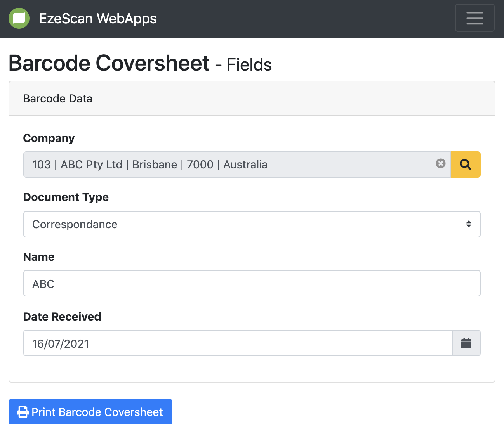The image size is (504, 447).
Task: Click the Name input field
Action: click(x=252, y=283)
